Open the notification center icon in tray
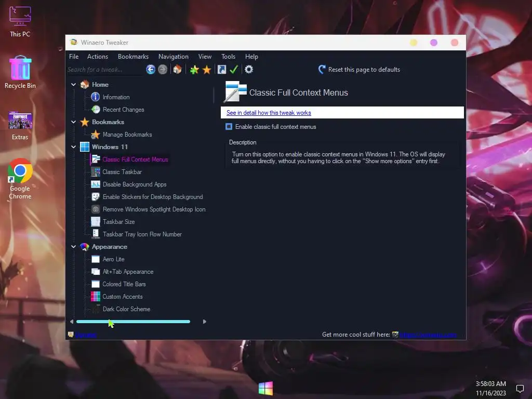The height and width of the screenshot is (399, 532). click(520, 389)
